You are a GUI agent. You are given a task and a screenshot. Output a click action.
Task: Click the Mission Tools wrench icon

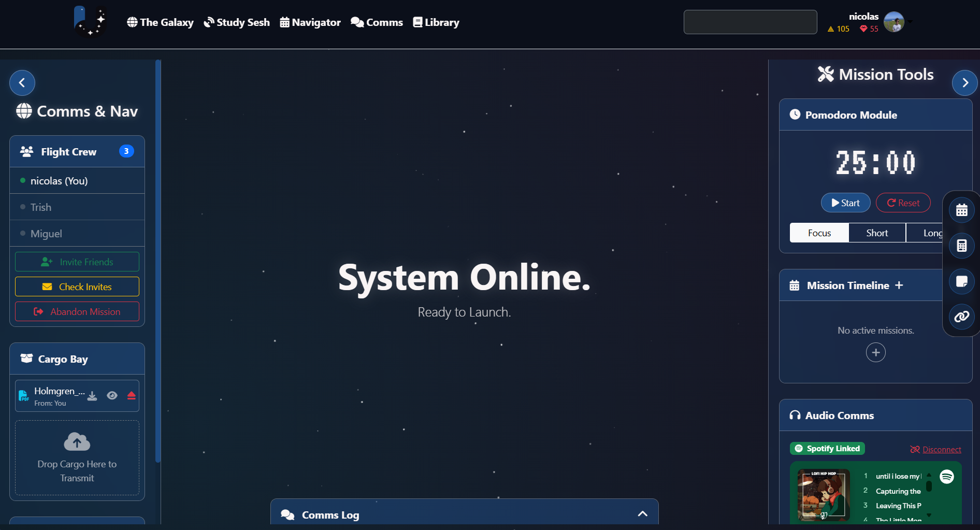(826, 74)
